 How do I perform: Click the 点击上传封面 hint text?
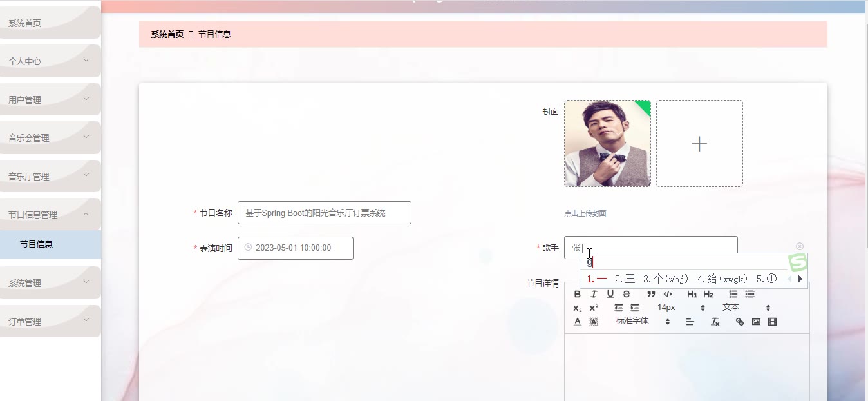pos(585,213)
